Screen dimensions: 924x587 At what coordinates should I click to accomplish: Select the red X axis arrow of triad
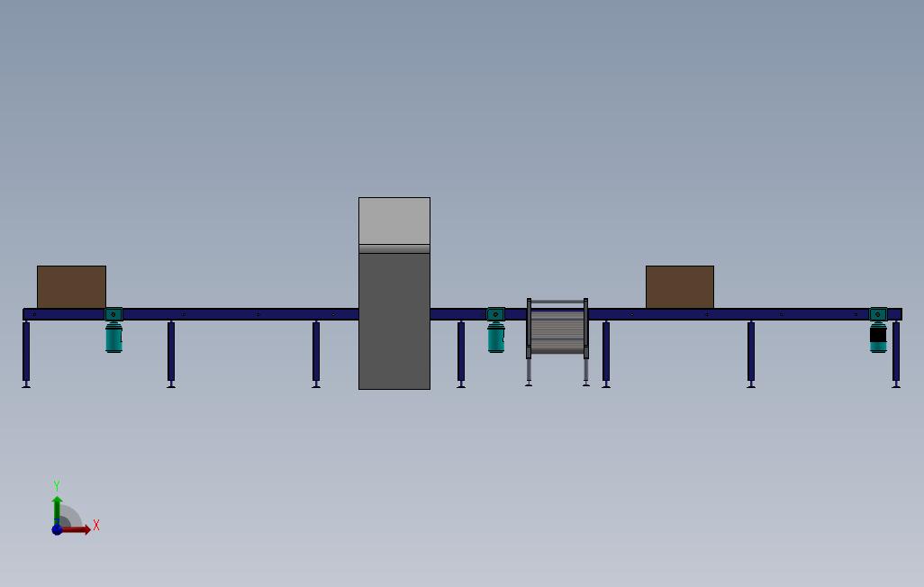coord(77,529)
